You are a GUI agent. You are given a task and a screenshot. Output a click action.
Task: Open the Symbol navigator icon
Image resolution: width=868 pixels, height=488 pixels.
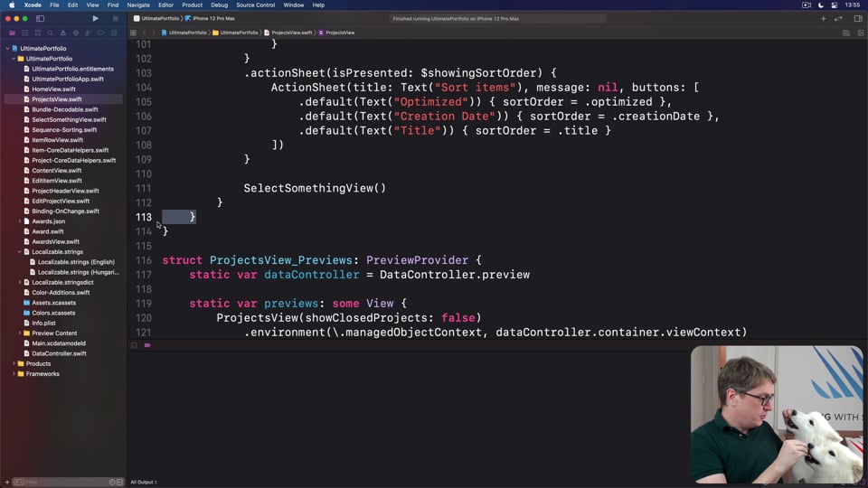(x=38, y=33)
